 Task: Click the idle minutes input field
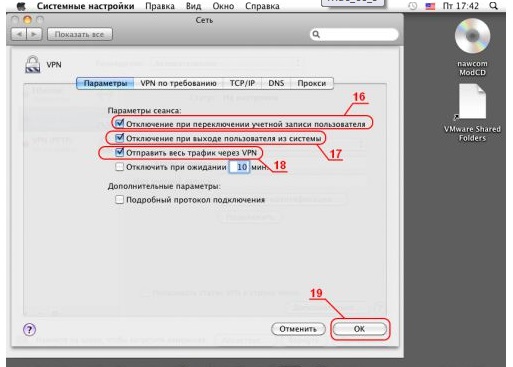[239, 167]
